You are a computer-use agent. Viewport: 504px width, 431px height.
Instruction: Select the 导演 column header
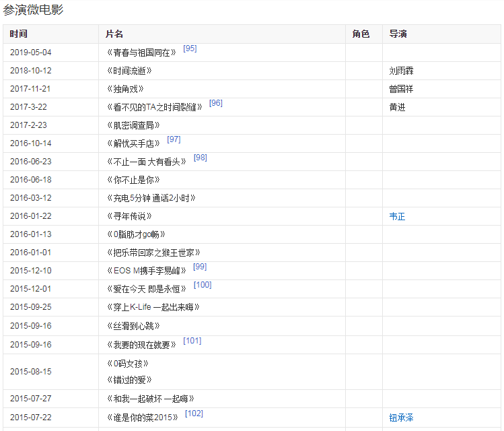pos(398,34)
